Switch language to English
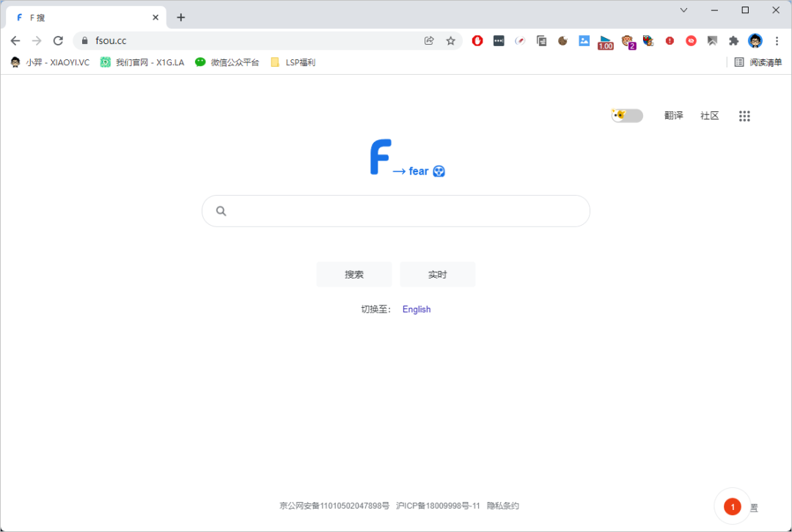Viewport: 792px width, 532px height. tap(417, 309)
